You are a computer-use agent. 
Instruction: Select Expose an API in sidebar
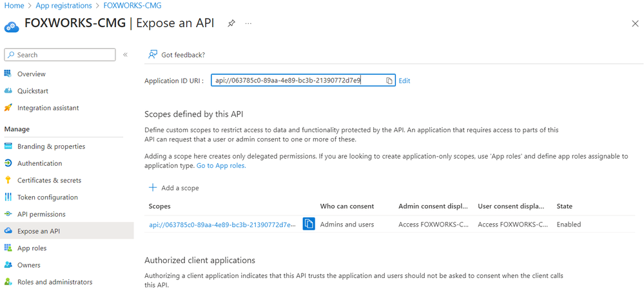click(x=67, y=231)
